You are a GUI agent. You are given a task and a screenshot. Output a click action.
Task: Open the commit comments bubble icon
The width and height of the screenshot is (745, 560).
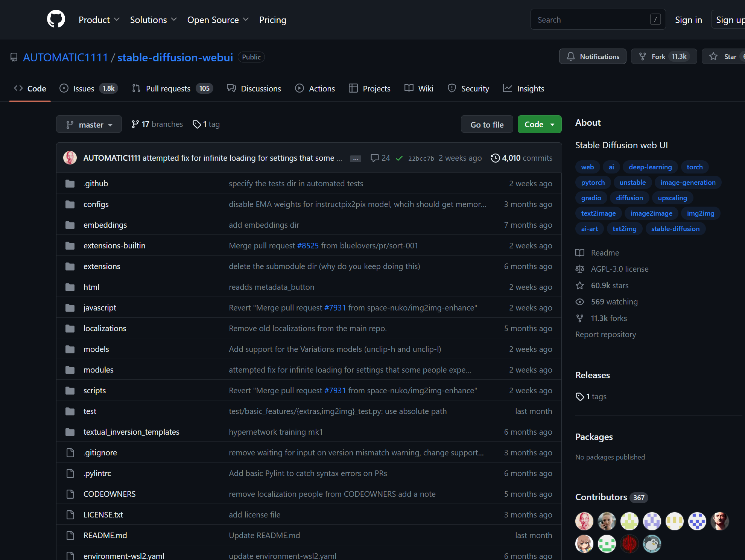(x=374, y=158)
